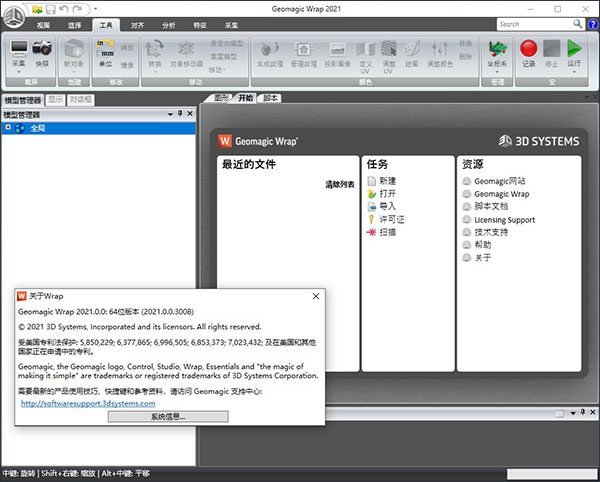Click the 新建 new file task icon

click(x=373, y=181)
